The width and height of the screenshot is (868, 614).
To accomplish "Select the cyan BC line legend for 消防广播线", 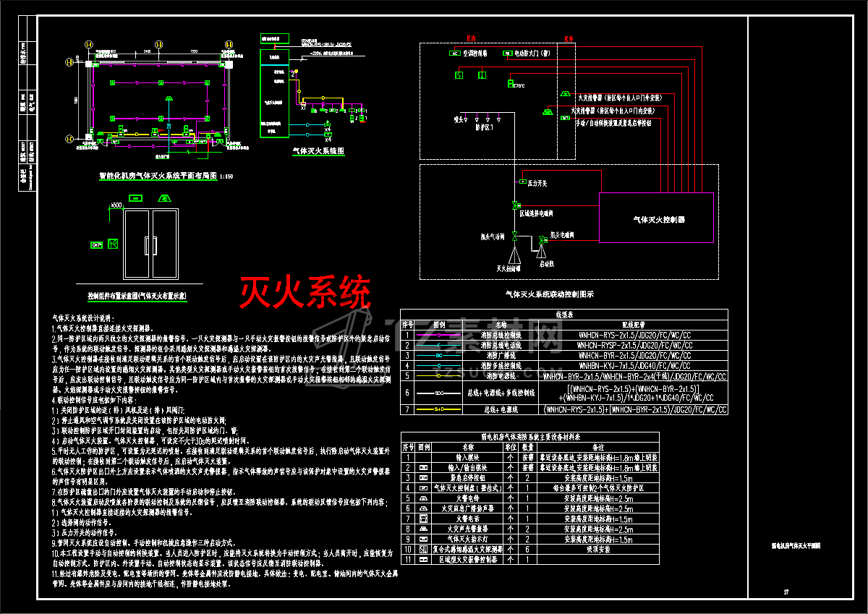I will tap(440, 356).
